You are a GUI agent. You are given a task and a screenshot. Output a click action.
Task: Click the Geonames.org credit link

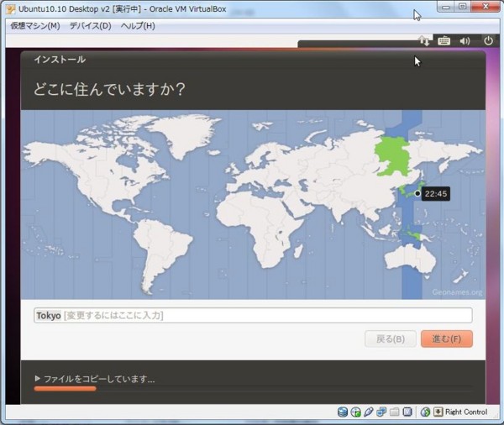(x=457, y=292)
